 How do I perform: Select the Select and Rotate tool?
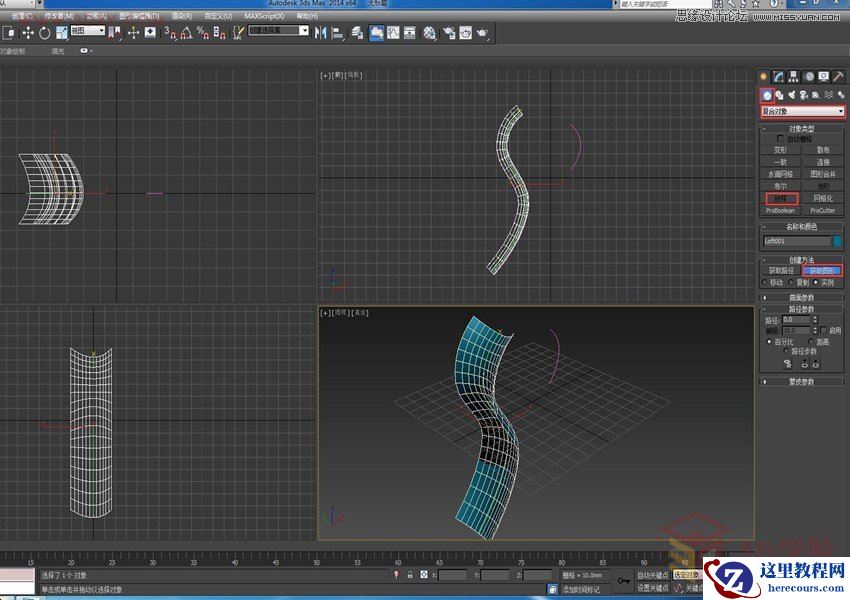click(x=43, y=33)
